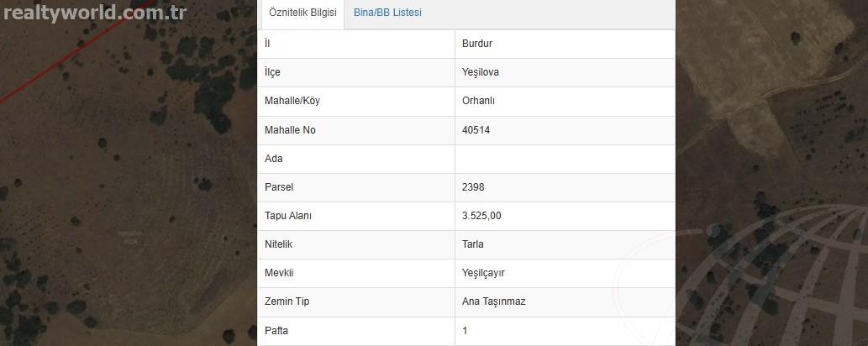Click the Zemin Tip value Ana Taşınmaz
This screenshot has width=868, height=346.
click(494, 302)
